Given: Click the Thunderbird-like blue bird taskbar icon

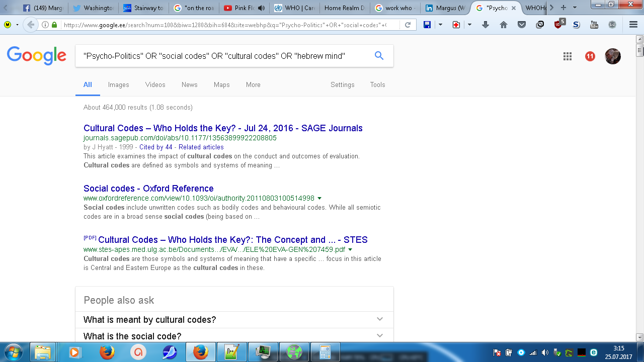Looking at the screenshot, I should point(170,352).
